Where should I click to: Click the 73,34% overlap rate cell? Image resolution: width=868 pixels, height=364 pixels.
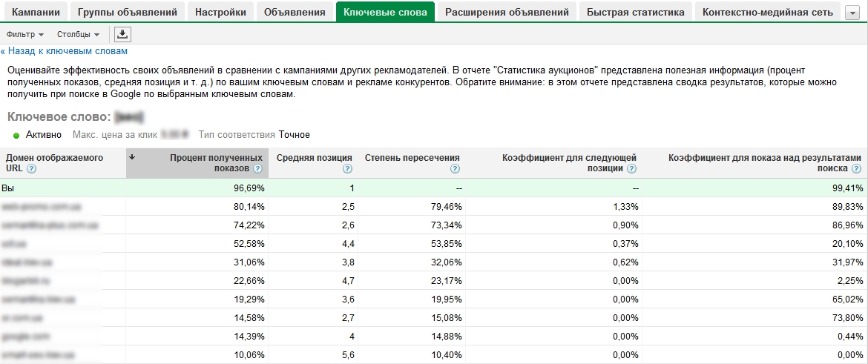click(446, 225)
